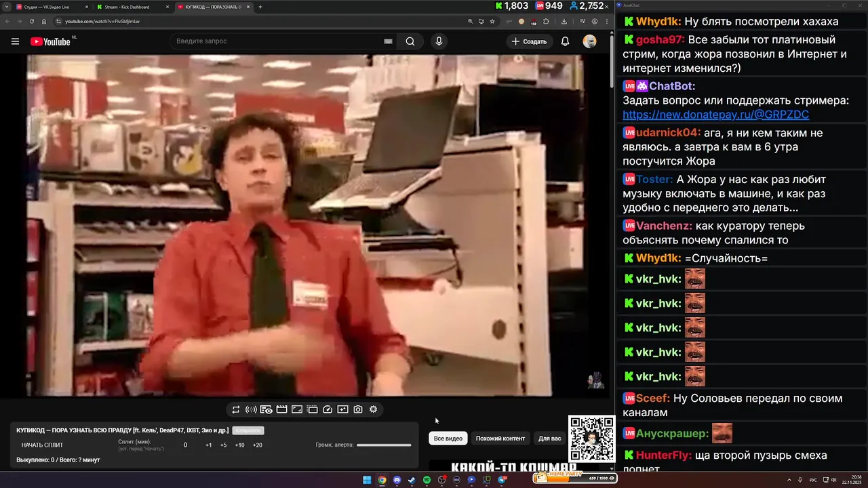The height and width of the screenshot is (488, 868).
Task: Click the dashed-frame window icon
Action: (x=312, y=409)
